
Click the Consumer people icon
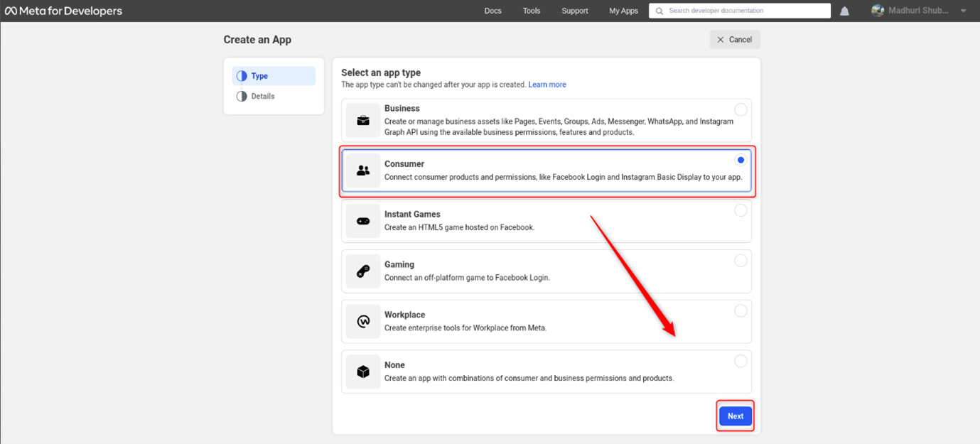(363, 170)
